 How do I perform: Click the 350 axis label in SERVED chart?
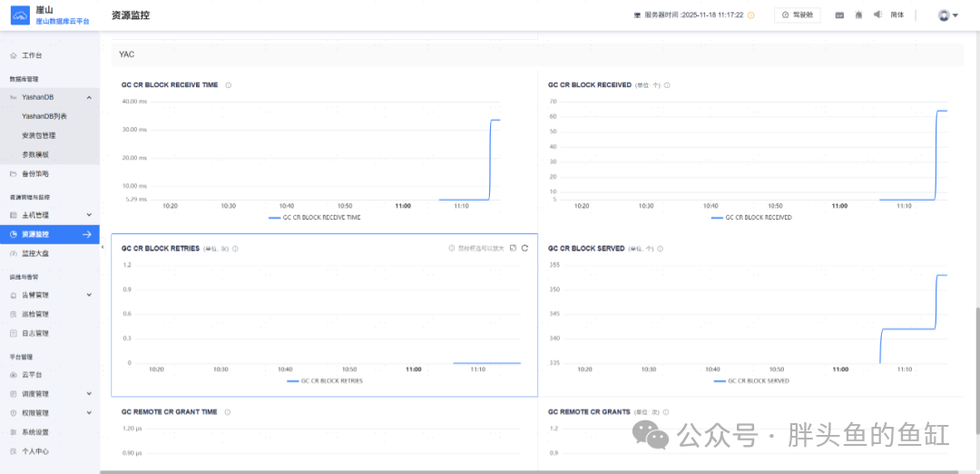click(554, 290)
